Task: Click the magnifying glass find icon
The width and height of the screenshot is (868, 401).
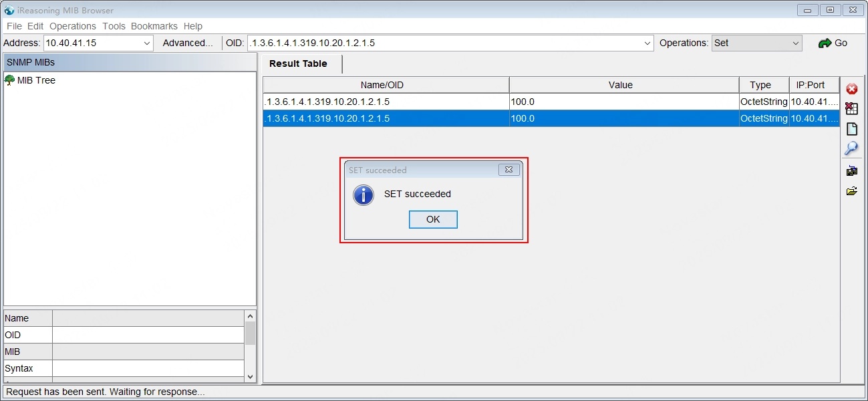Action: click(851, 148)
